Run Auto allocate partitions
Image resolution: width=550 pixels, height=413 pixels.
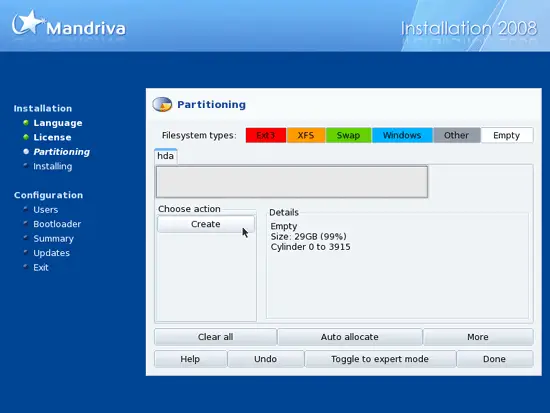(x=350, y=337)
